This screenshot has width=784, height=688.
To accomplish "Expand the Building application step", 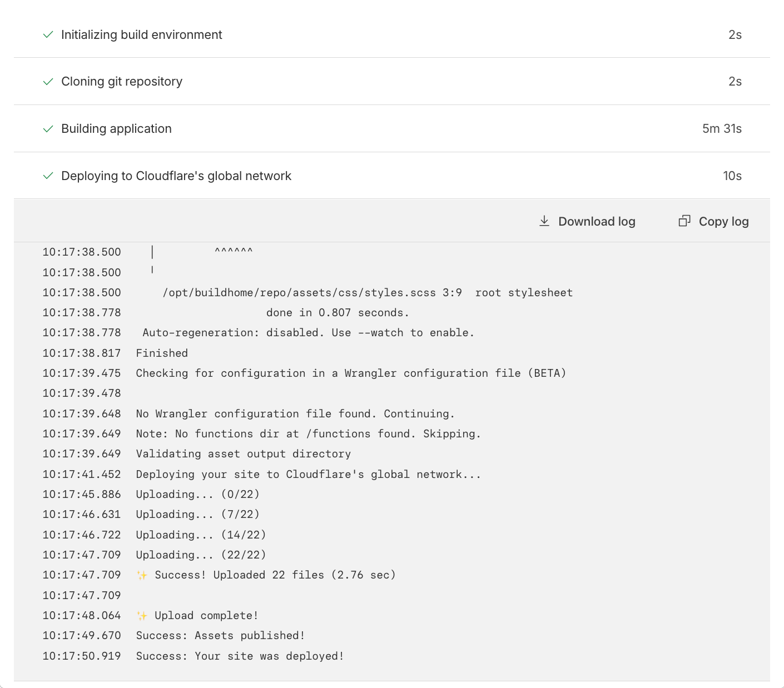I will 392,129.
